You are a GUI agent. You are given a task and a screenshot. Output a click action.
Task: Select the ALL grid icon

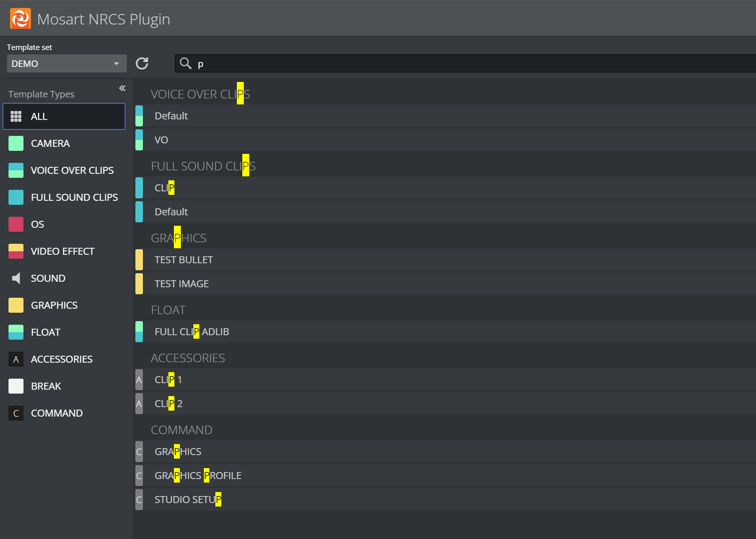[x=16, y=116]
